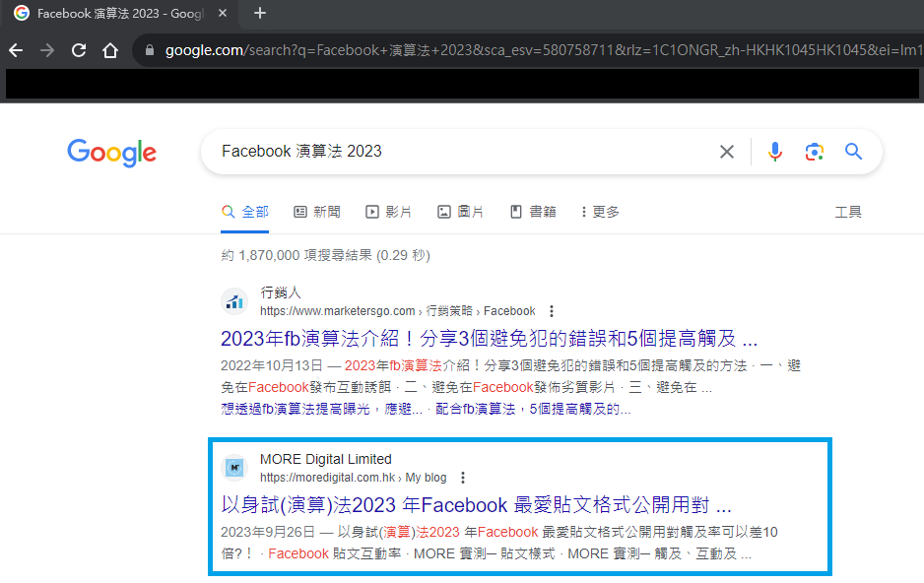Open the 想透過fb演算法提高曝光 sitelink
Screen dimensions: 924x583
(322, 410)
